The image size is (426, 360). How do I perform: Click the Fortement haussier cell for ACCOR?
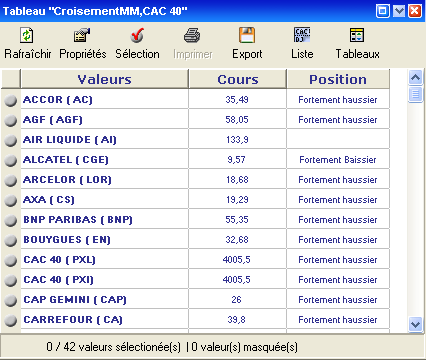(x=338, y=100)
